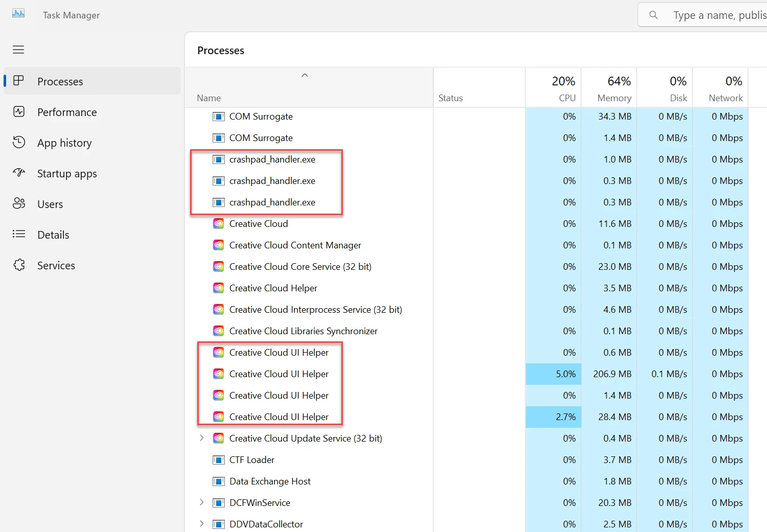
Task: Click the DCFWinService process icon
Action: coord(219,503)
